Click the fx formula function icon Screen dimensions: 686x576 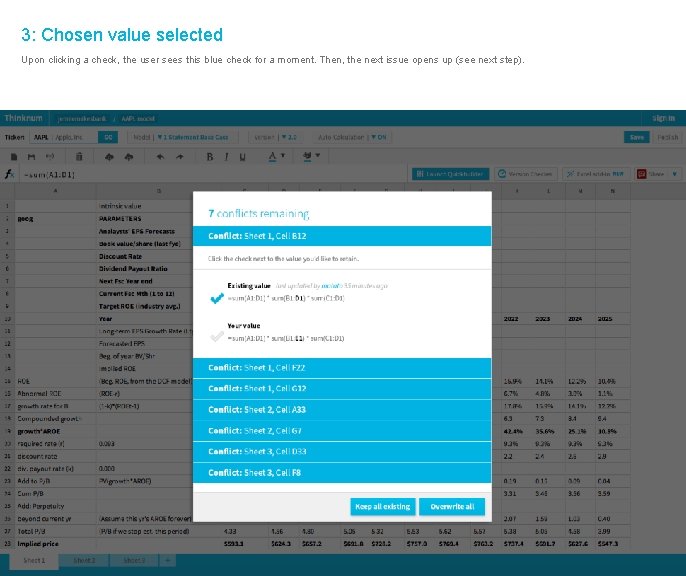coord(9,174)
